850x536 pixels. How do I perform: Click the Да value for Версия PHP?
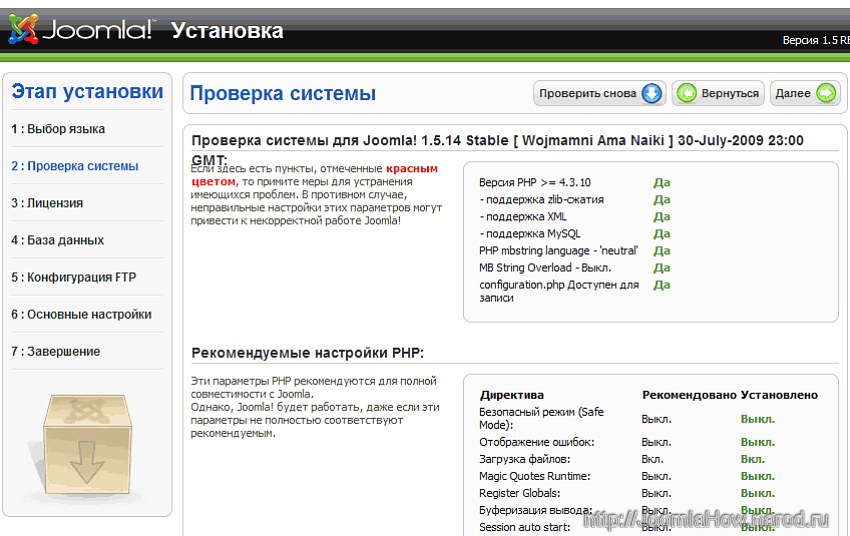662,183
